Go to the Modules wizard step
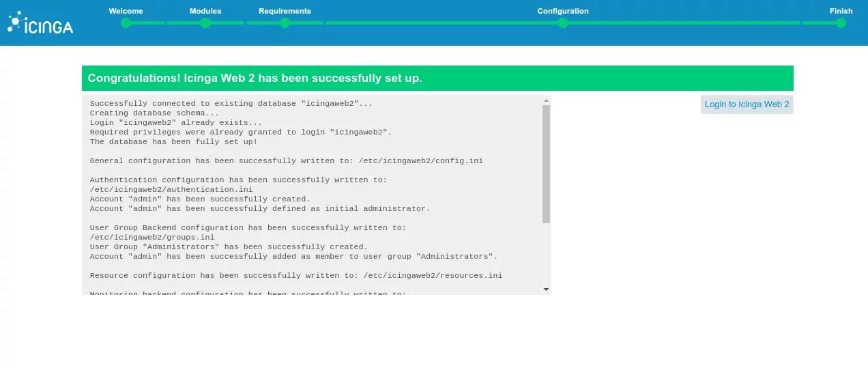 pyautogui.click(x=205, y=23)
